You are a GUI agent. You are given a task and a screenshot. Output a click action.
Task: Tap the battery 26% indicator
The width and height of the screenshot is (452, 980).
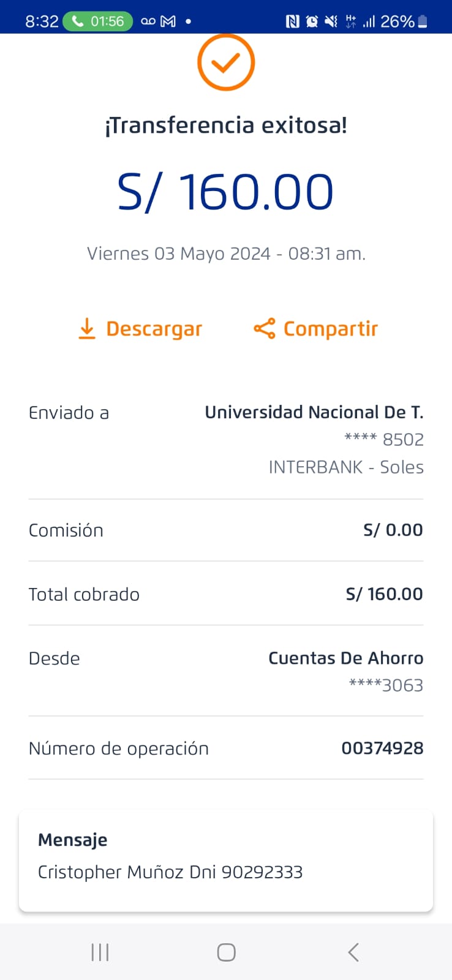tap(404, 21)
